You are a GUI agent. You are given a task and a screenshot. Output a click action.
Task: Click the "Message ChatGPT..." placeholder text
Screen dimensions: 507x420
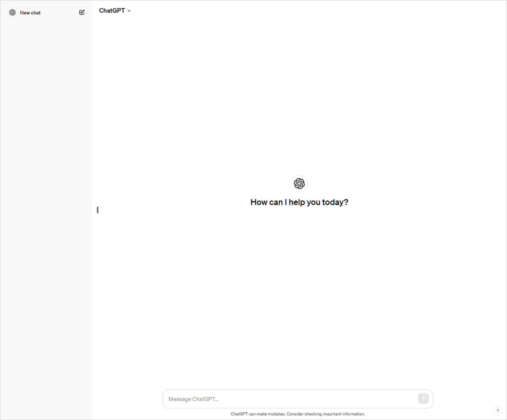pos(193,399)
